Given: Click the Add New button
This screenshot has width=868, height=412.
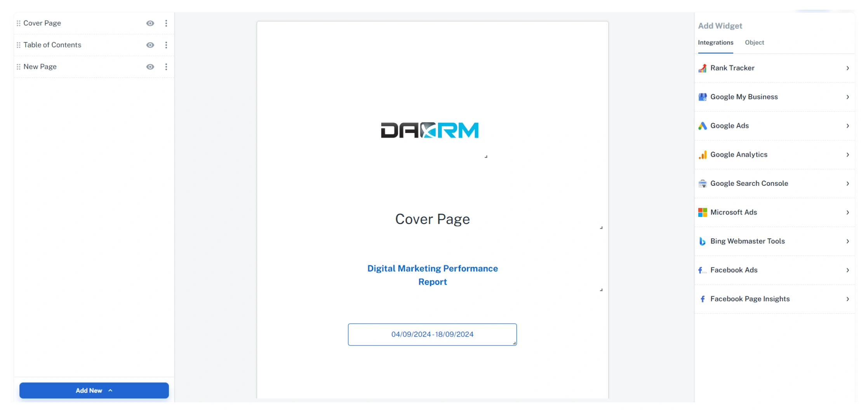Looking at the screenshot, I should 94,391.
